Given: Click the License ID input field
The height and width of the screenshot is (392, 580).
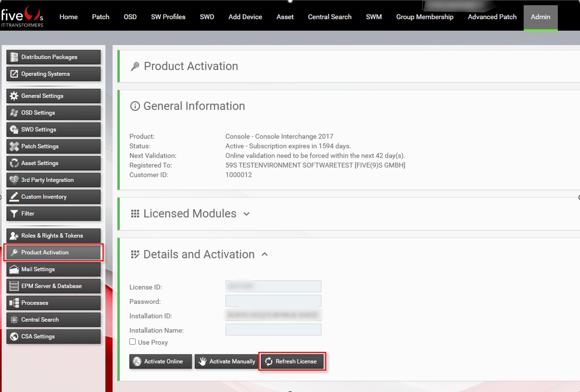Looking at the screenshot, I should 273,286.
